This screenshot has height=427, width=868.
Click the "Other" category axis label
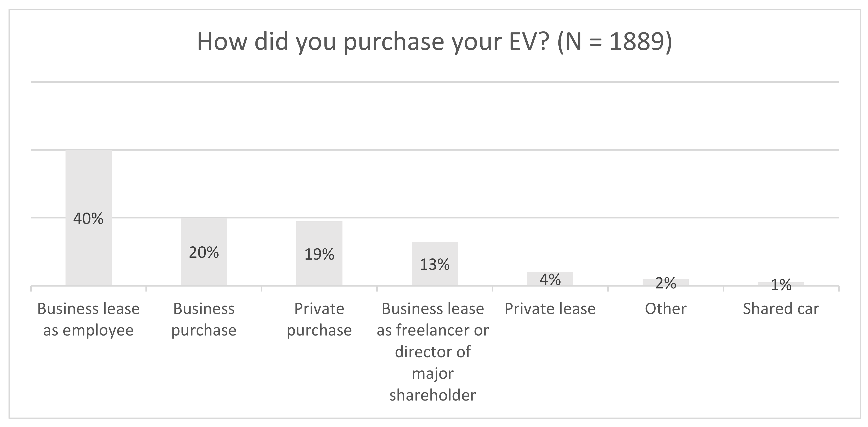click(666, 309)
